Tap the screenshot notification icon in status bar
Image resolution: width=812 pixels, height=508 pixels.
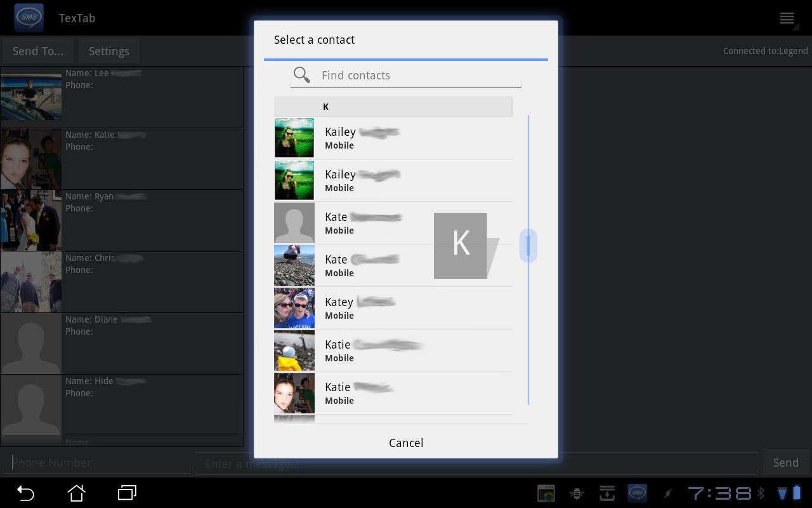[546, 493]
